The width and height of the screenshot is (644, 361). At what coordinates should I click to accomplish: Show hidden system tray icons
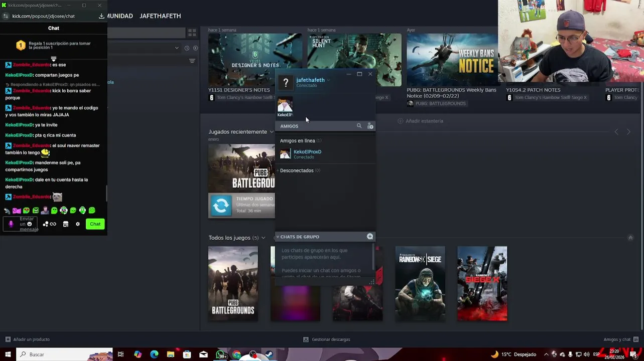(x=546, y=354)
